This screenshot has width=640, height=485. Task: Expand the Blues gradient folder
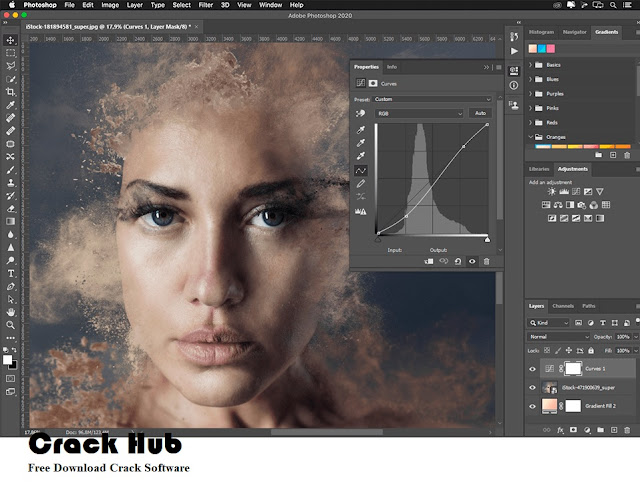pyautogui.click(x=531, y=79)
